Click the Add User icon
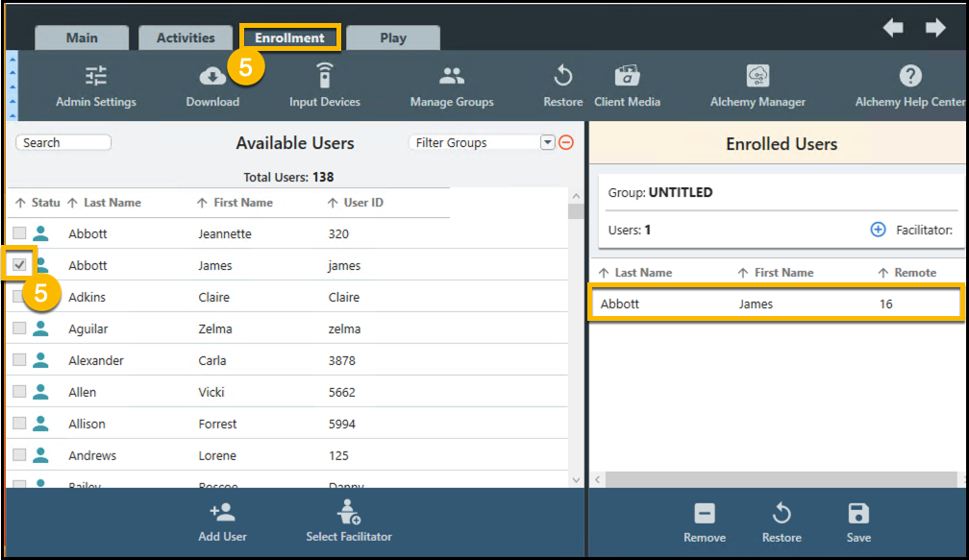This screenshot has height=560, width=969. 222,514
